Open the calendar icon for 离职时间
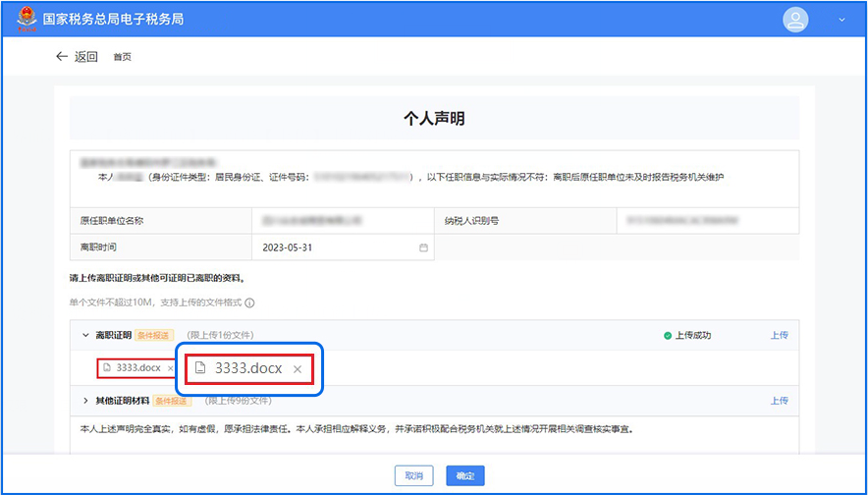The width and height of the screenshot is (868, 495). [x=424, y=247]
